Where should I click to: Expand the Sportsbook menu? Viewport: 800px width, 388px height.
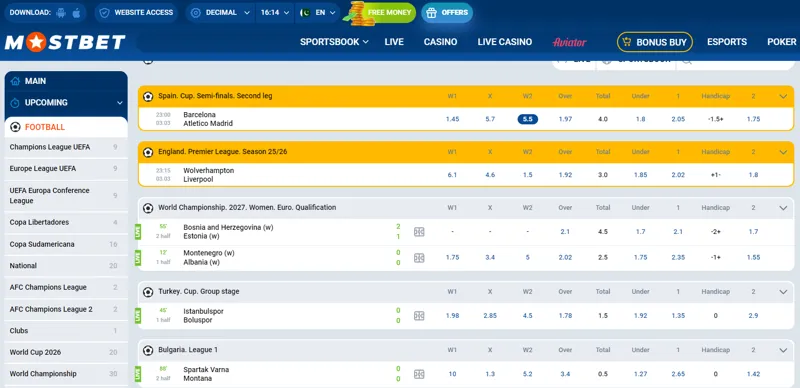334,42
